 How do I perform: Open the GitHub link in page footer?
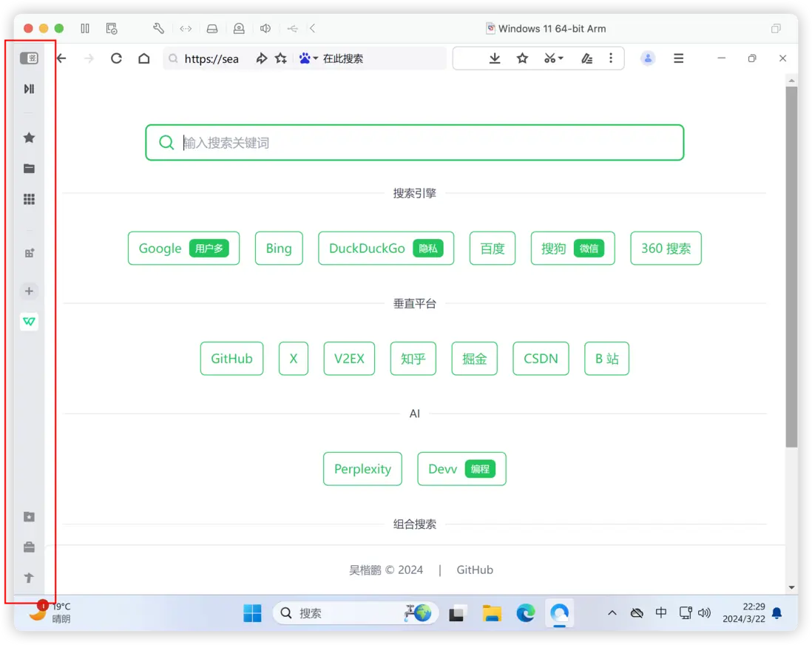[474, 570]
